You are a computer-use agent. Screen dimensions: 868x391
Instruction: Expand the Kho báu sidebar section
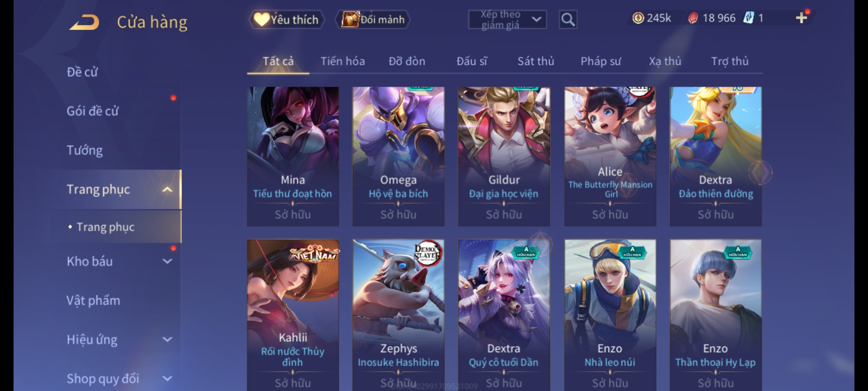click(x=167, y=261)
